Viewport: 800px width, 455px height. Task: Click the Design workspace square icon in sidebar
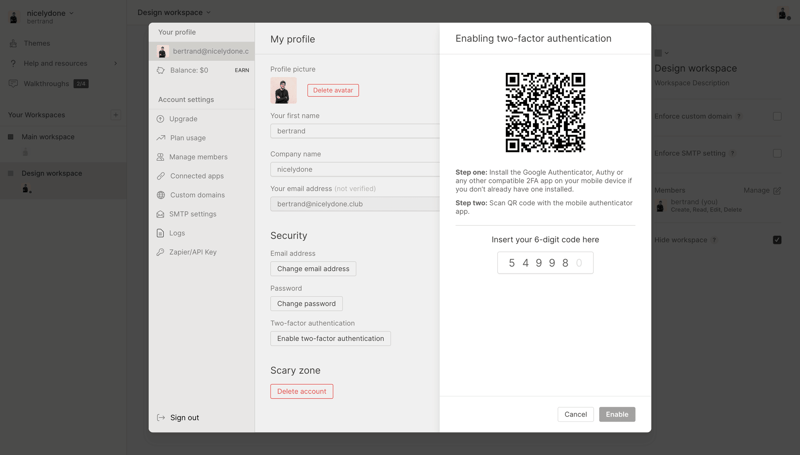[x=11, y=173]
